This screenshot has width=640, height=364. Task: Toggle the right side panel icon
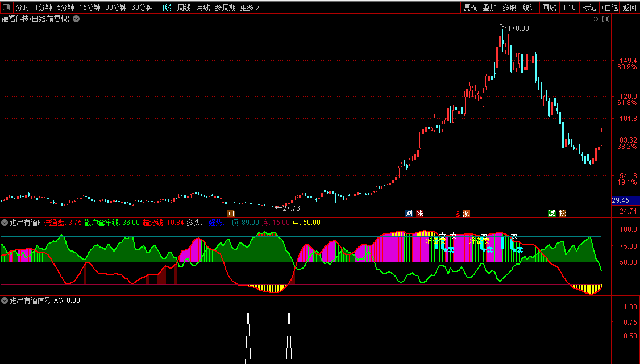(x=606, y=19)
